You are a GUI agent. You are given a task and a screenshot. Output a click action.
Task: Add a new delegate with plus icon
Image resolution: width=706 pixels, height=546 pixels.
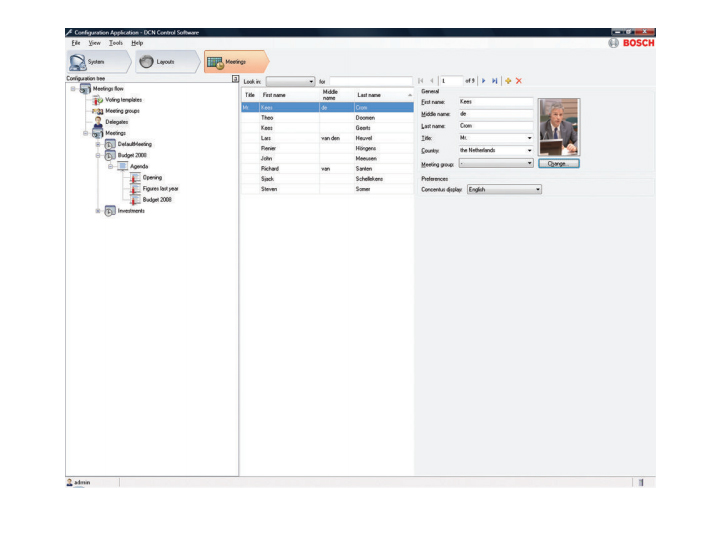(x=509, y=79)
